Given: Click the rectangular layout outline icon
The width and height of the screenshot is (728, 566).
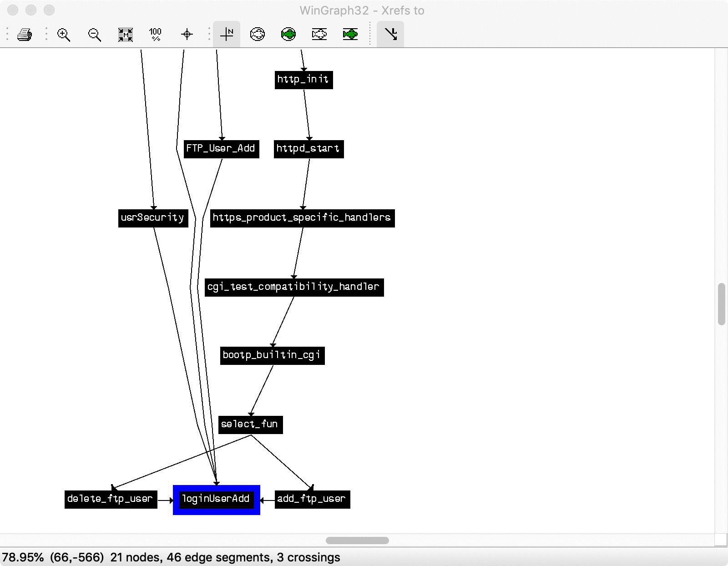Looking at the screenshot, I should [x=319, y=34].
